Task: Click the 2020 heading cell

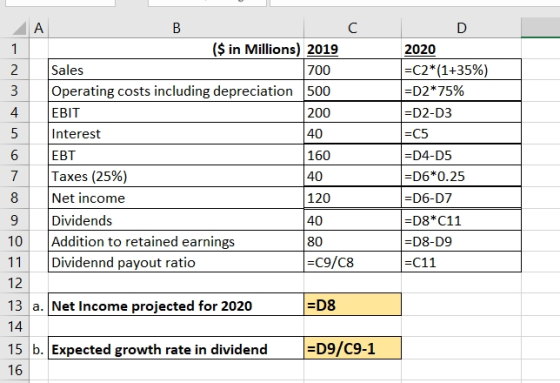Action: tap(461, 49)
